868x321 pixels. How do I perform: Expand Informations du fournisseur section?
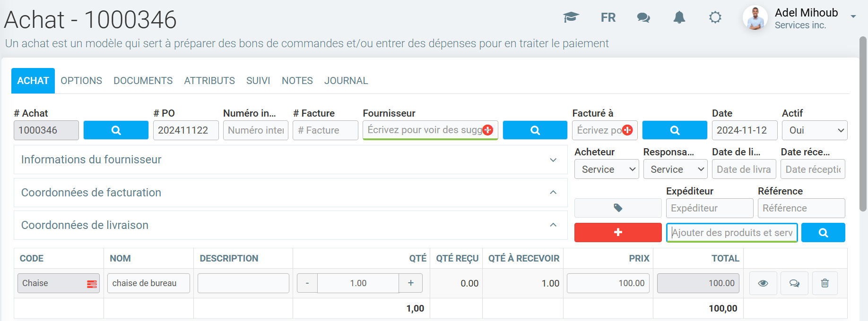(x=553, y=160)
